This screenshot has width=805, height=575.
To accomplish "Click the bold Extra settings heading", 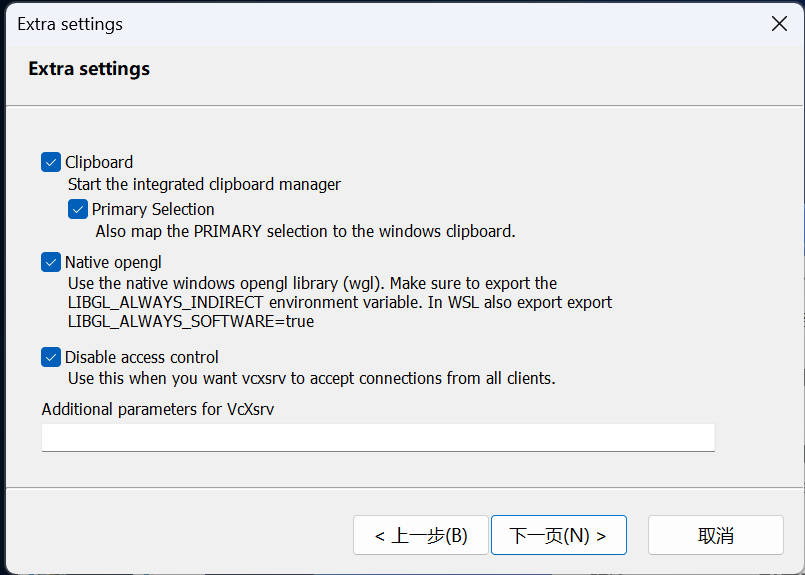I will coord(89,69).
